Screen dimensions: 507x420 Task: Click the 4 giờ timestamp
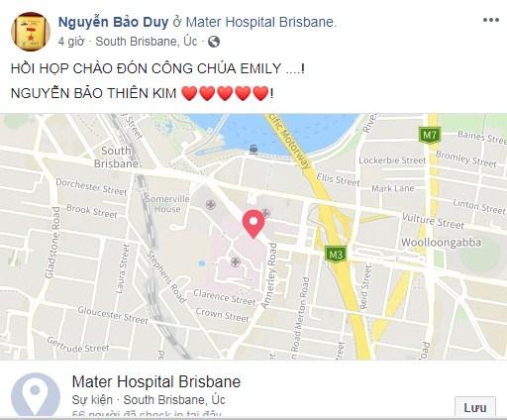[x=71, y=42]
